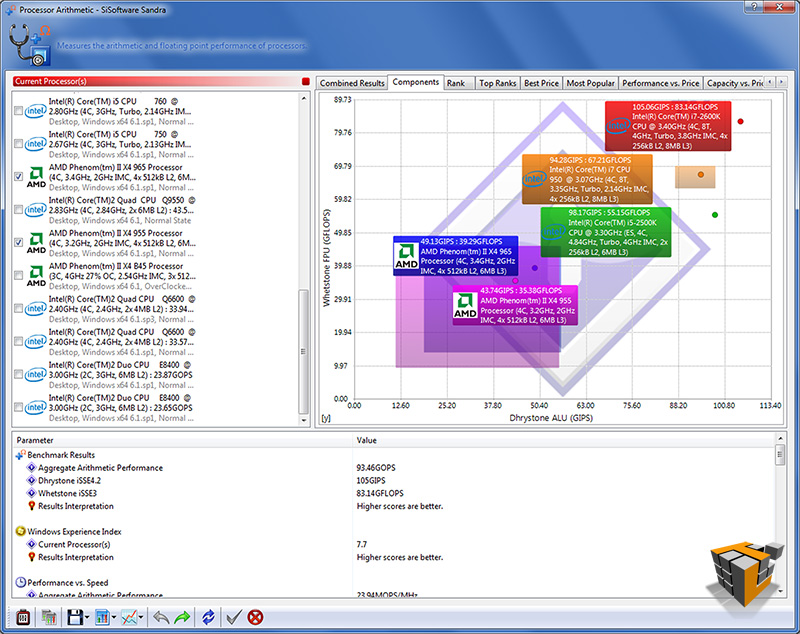Click the floppy disk save icon

[x=75, y=617]
